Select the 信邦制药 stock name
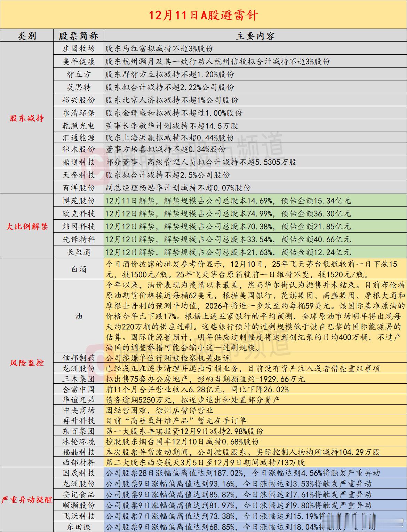This screenshot has height=532, width=407. 79,357
